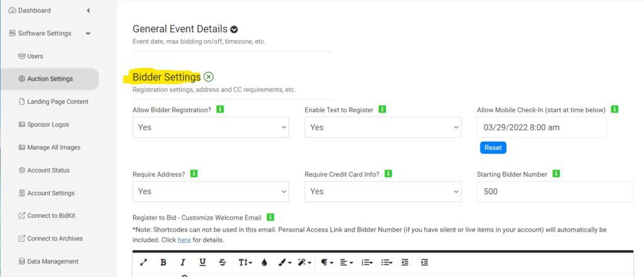Go to Sponsor Logos in sidebar
The height and width of the screenshot is (277, 644).
click(48, 125)
